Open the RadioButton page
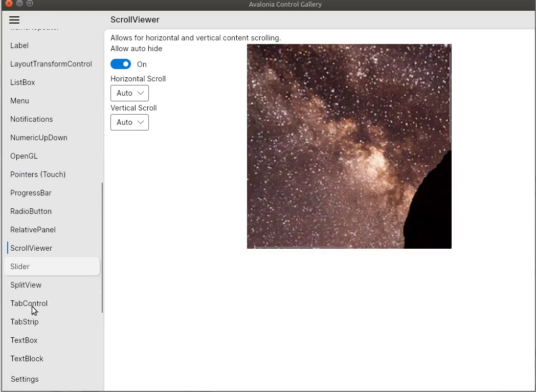Viewport: 536px width, 392px height. [x=52, y=211]
